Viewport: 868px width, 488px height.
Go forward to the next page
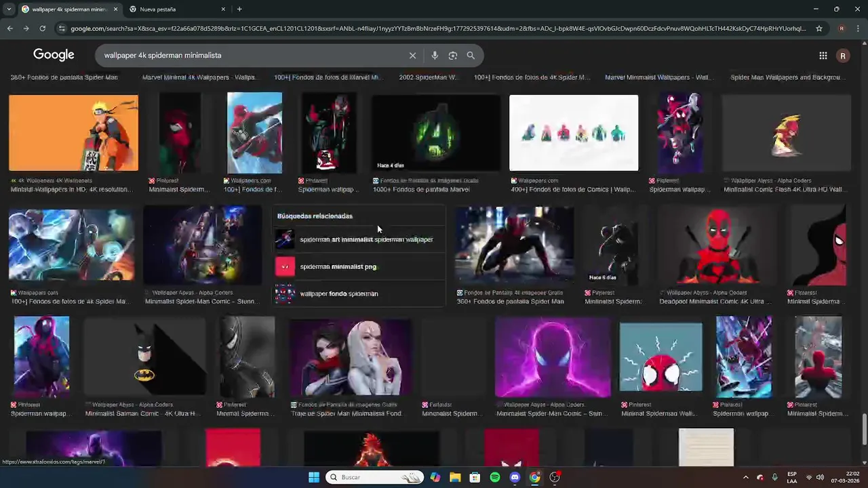[26, 28]
